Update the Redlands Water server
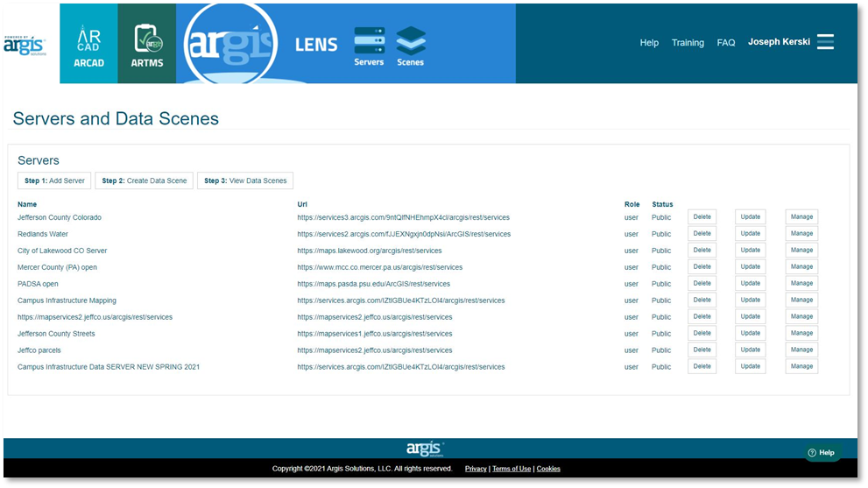Screen dimensions: 868x488 (x=750, y=234)
